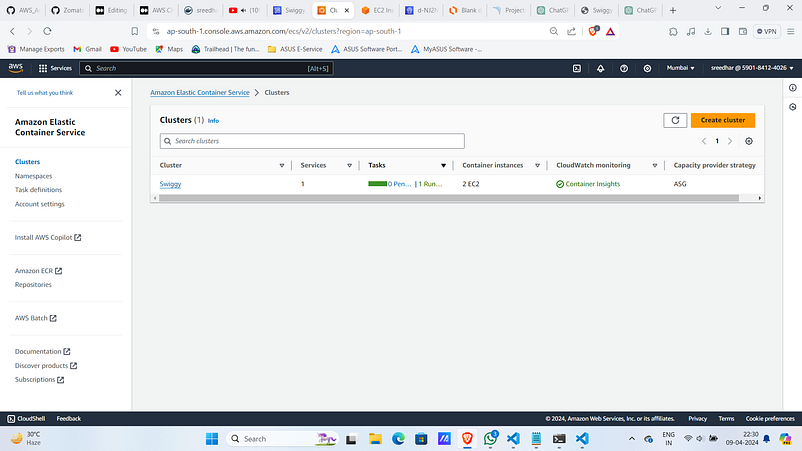Click the Swiggy tasks green progress bar

[x=377, y=184]
